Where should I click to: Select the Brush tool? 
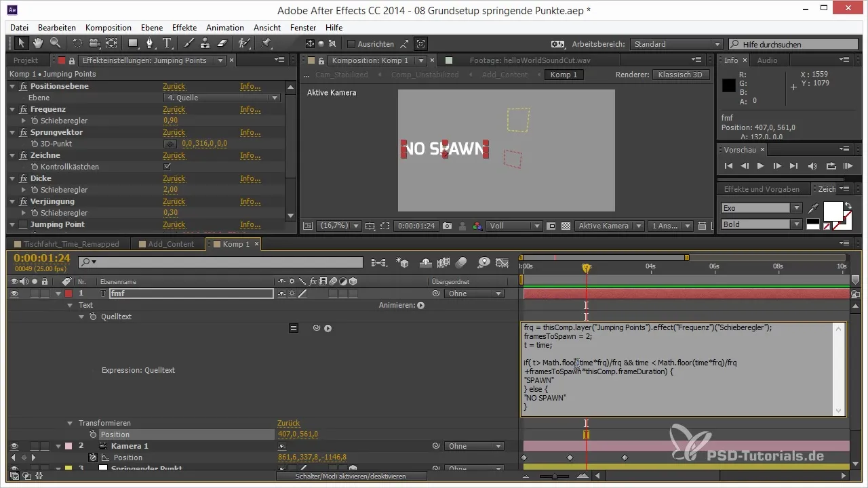pyautogui.click(x=189, y=43)
